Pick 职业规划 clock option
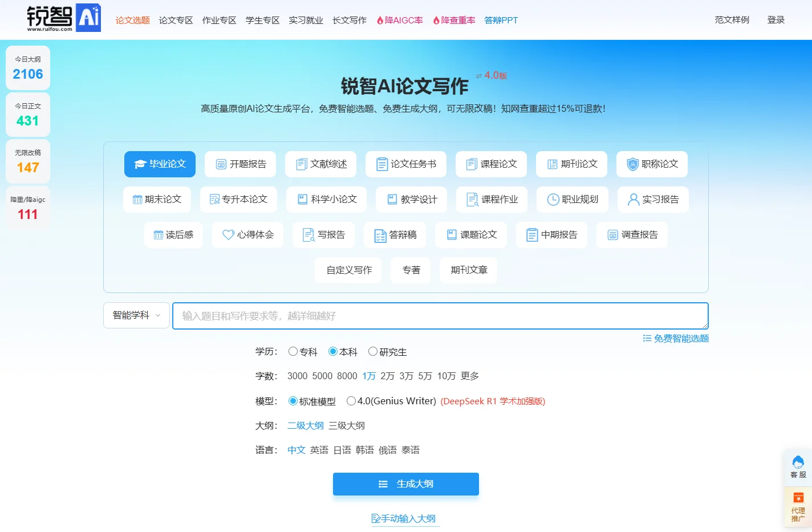Viewport: 812px width, 532px height. (573, 200)
